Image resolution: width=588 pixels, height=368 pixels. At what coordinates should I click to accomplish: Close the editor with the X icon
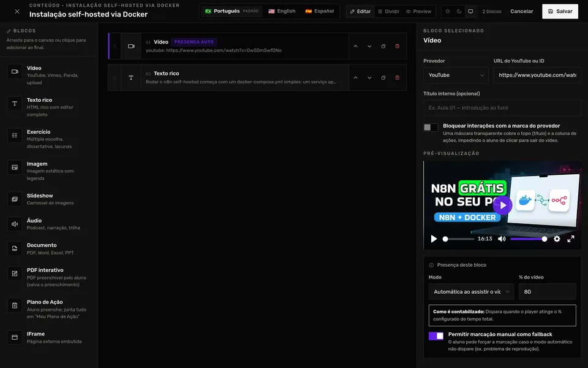click(17, 12)
